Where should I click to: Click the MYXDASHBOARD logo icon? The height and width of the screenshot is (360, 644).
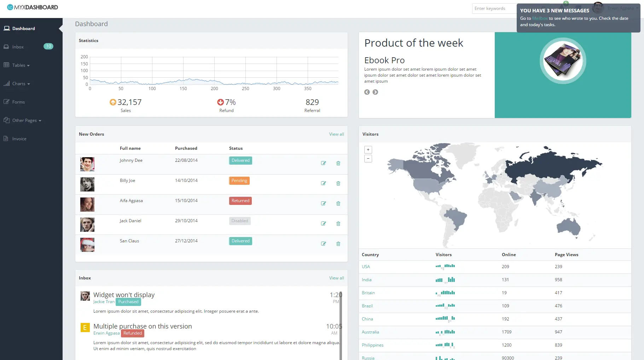pyautogui.click(x=10, y=7)
